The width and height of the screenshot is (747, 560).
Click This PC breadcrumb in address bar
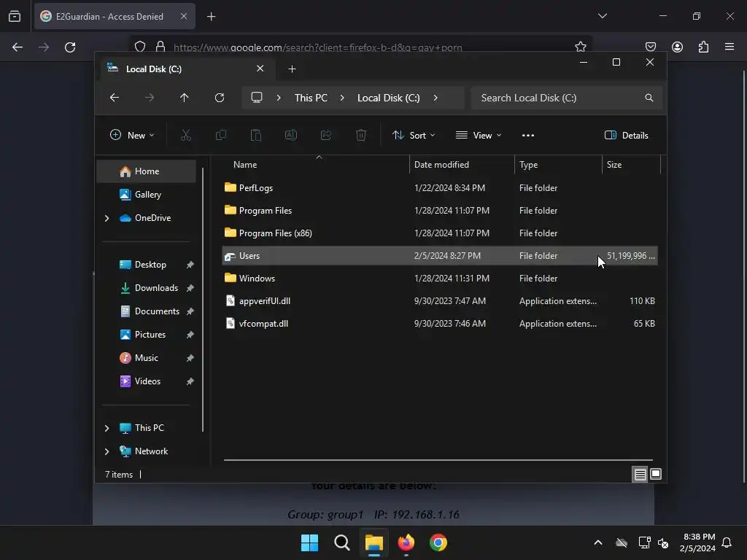[311, 98]
